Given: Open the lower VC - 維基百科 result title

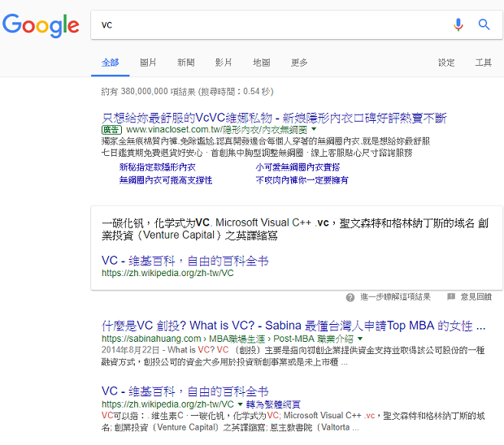Looking at the screenshot, I should coord(185,391).
